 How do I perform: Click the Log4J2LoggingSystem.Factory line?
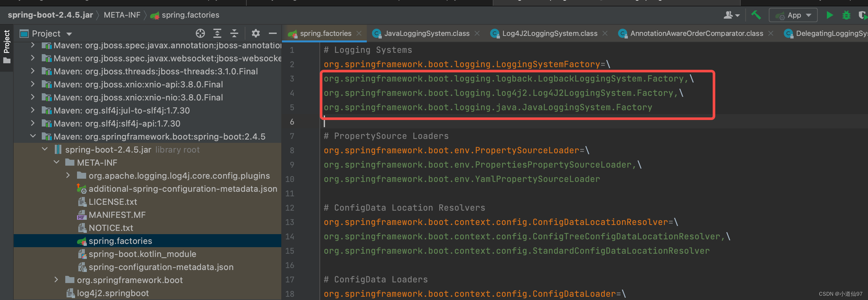[504, 93]
